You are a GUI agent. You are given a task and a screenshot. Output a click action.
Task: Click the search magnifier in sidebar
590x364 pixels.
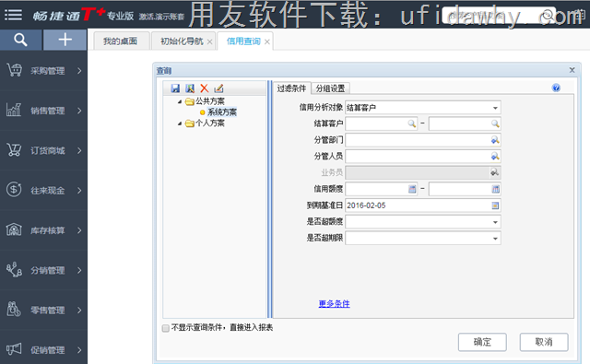[x=20, y=40]
